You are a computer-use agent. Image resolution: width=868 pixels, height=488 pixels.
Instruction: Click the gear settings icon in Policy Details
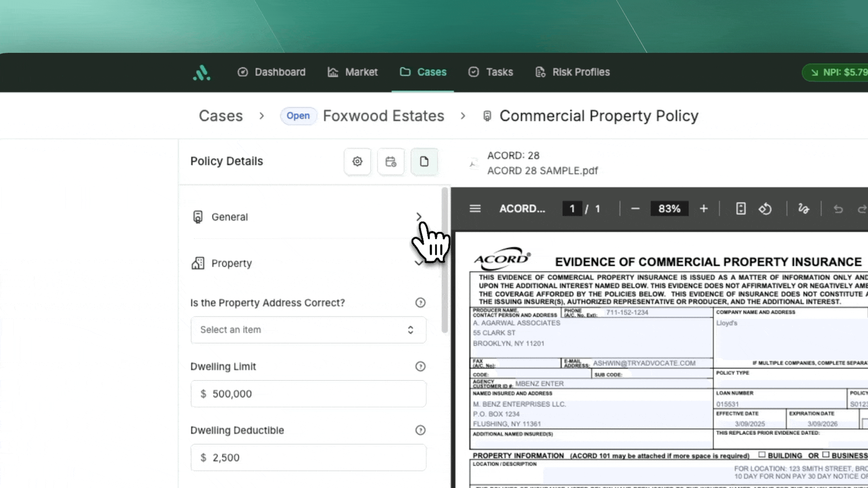(357, 161)
